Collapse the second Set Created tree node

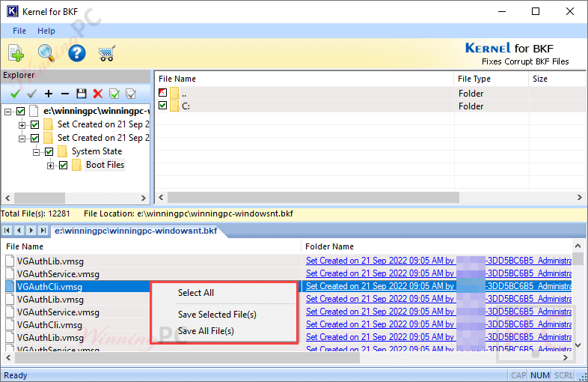22,139
